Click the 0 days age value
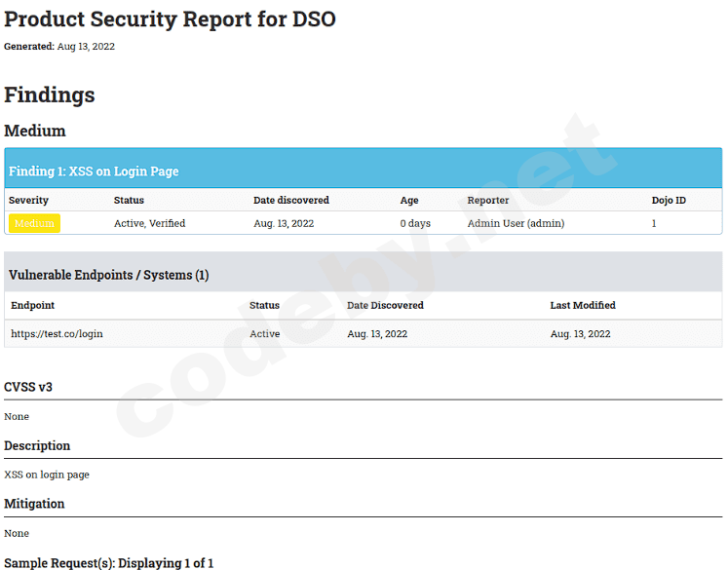Screen dimensions: 728x570 [x=415, y=223]
